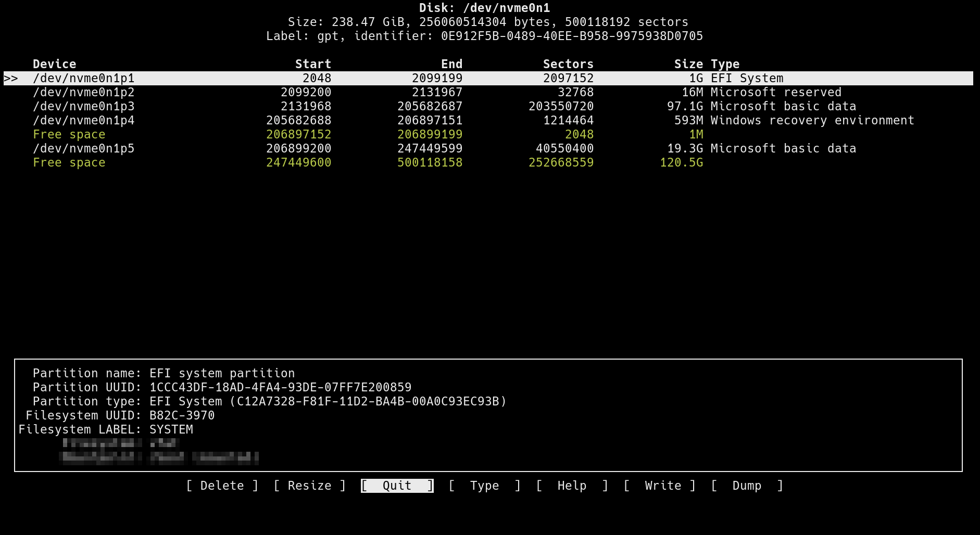Viewport: 980px width, 535px height.
Task: Click the Microsoft reserved type cell
Action: click(776, 92)
